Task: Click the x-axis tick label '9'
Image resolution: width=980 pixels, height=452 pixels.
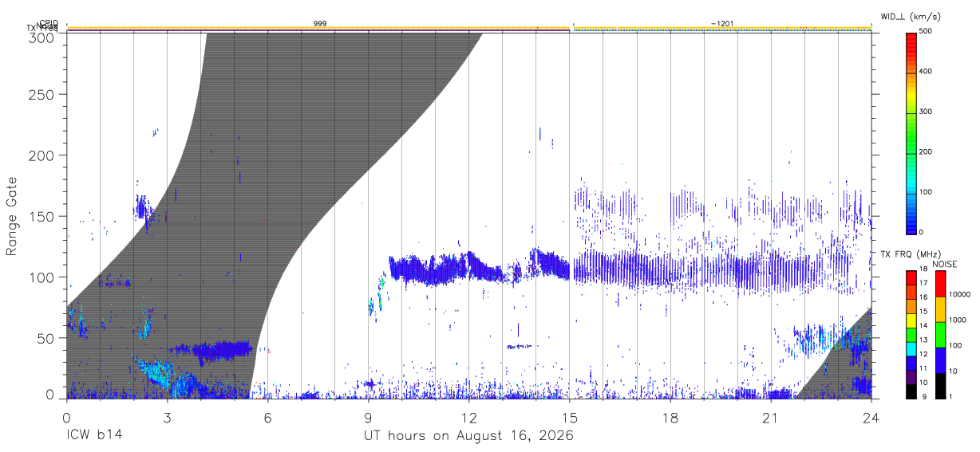Action: coord(368,417)
